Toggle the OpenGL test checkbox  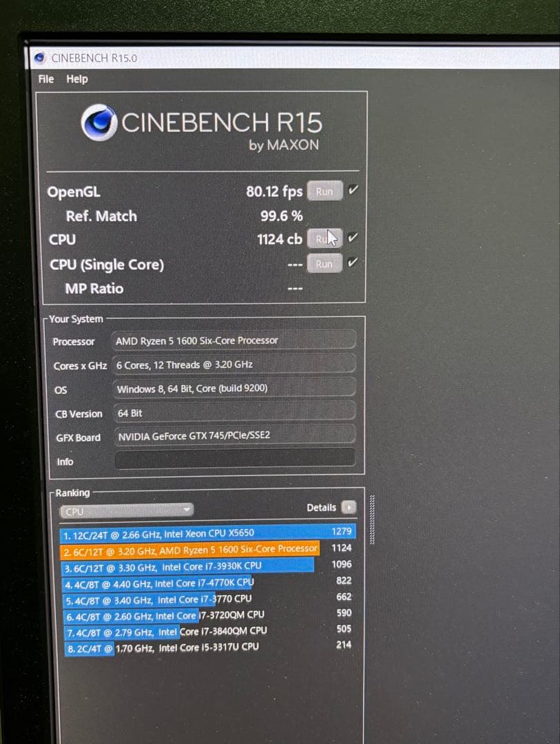click(353, 190)
